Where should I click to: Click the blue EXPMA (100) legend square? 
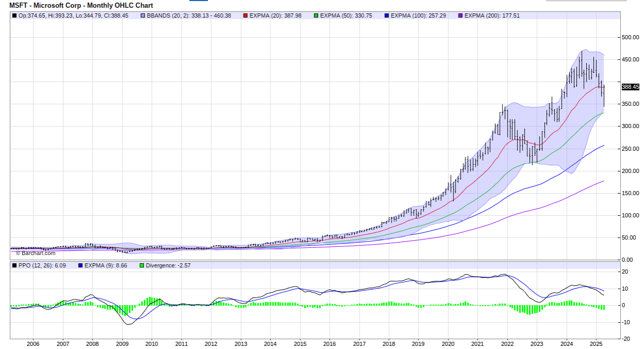[386, 16]
